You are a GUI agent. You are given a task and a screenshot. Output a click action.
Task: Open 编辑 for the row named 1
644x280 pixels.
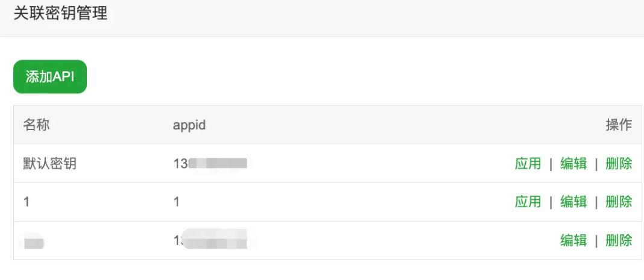[x=573, y=202]
